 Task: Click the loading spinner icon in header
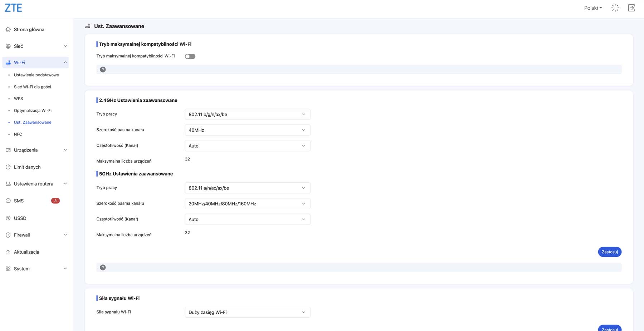(x=615, y=8)
